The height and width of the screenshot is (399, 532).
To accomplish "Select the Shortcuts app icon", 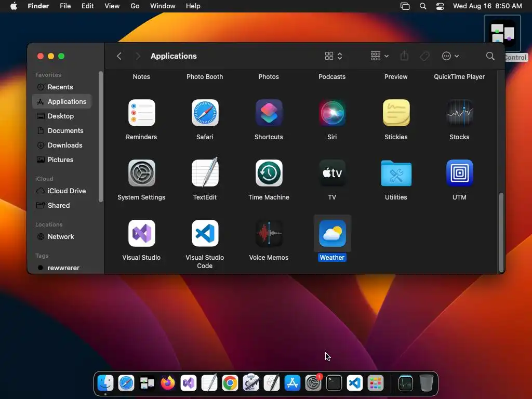I will pos(269,113).
